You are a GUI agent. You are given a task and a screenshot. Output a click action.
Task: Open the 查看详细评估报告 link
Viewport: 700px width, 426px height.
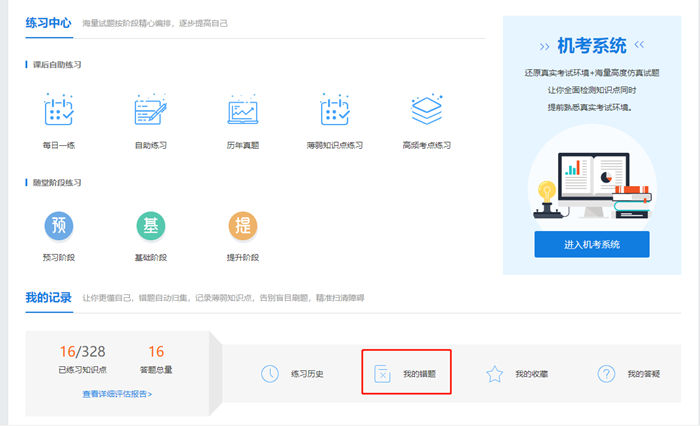point(117,394)
